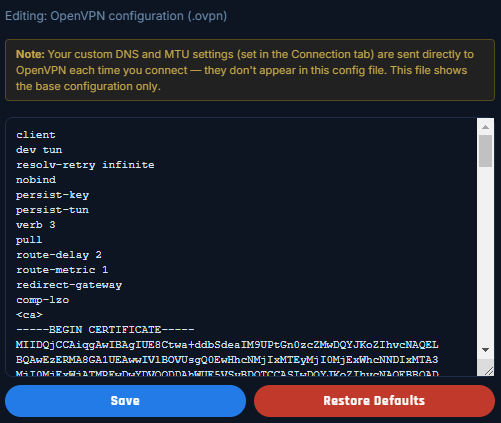Click the textarea resize grip in the corner

(x=488, y=371)
